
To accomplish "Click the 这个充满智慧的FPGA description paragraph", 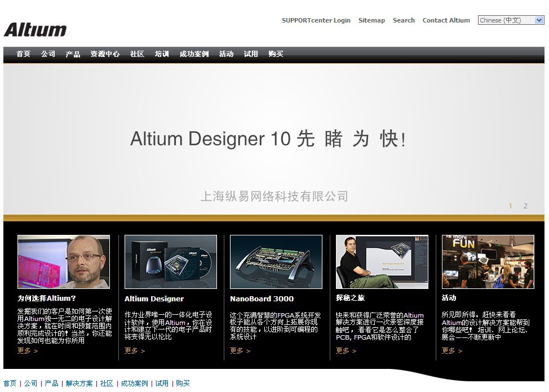I will pos(275,326).
